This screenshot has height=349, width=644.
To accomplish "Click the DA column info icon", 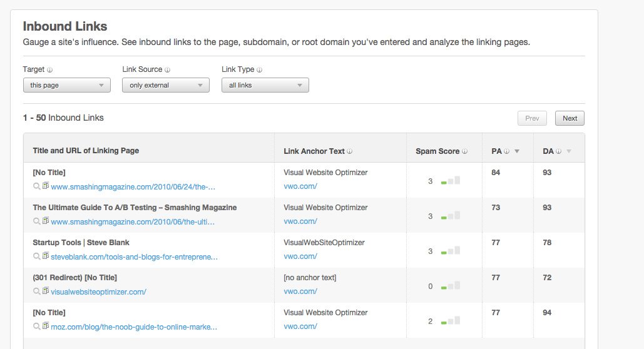I will click(x=558, y=151).
